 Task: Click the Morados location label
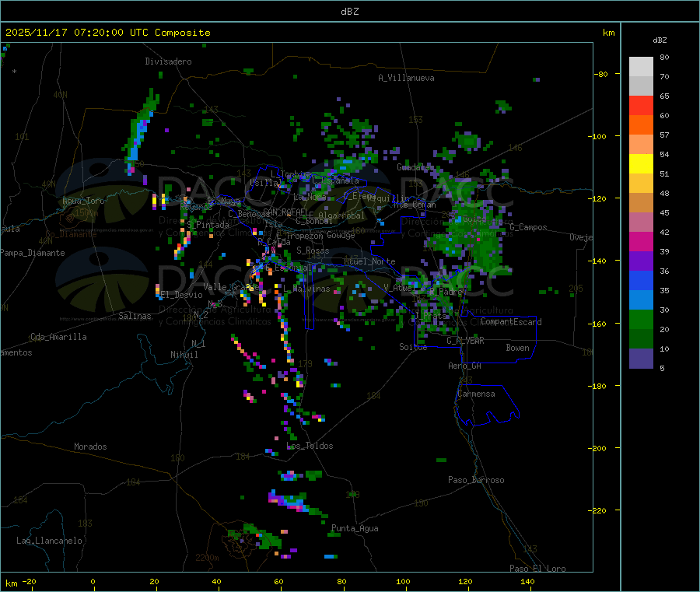tap(90, 447)
